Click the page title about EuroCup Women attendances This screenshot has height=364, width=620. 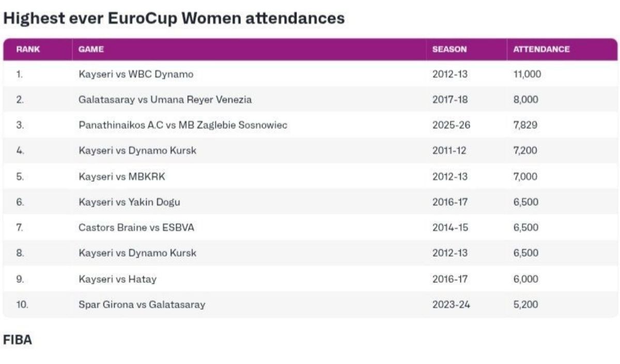[174, 19]
